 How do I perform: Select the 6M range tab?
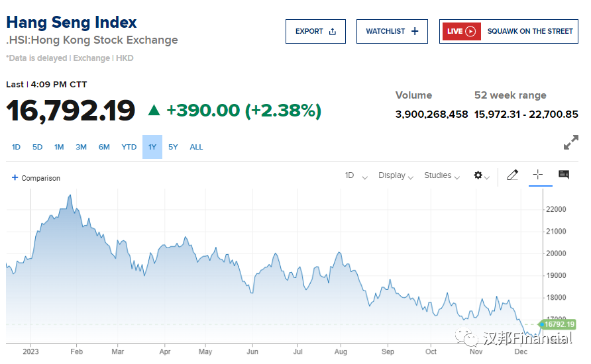(104, 147)
